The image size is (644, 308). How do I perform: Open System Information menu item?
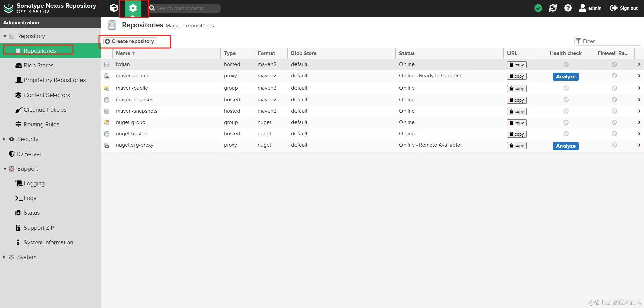[50, 242]
